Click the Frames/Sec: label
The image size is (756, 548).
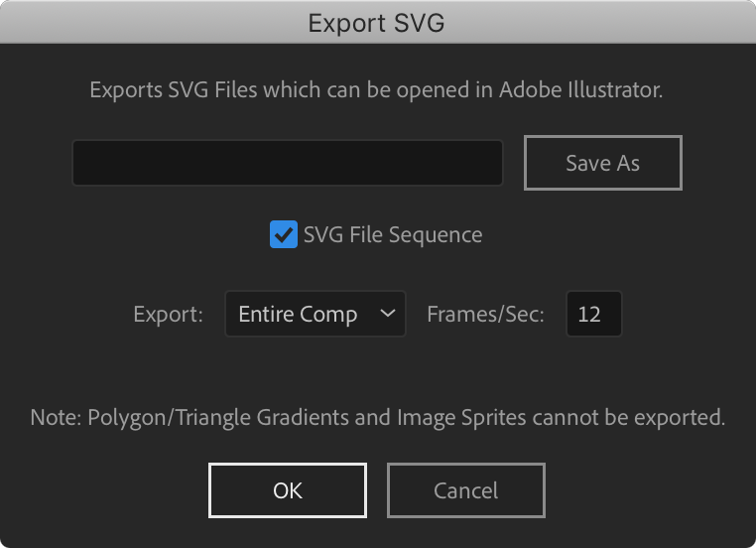point(485,315)
